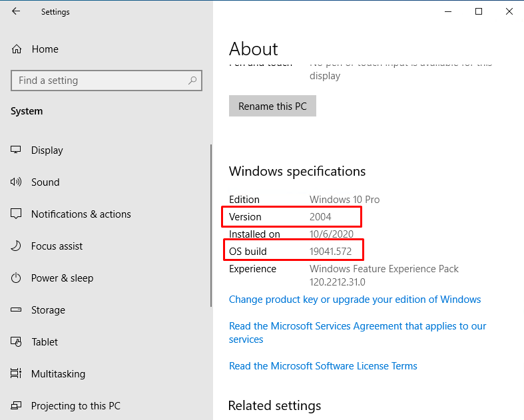Image resolution: width=524 pixels, height=420 pixels.
Task: Open Change product key or upgrade link
Action: coord(355,300)
